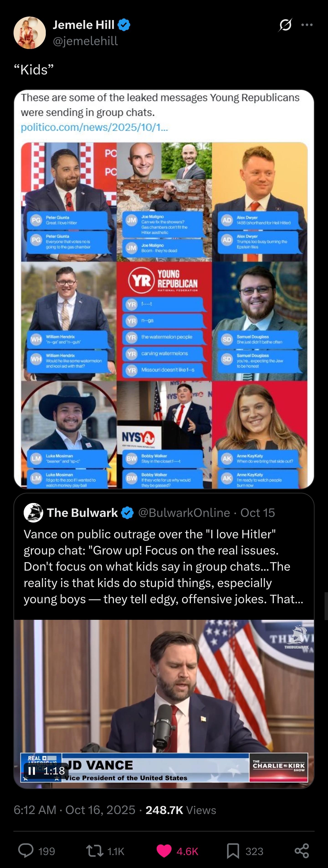Screen dimensions: 328x868
Task: Click The Bulwark's verified checkmark badge
Action: 127,513
